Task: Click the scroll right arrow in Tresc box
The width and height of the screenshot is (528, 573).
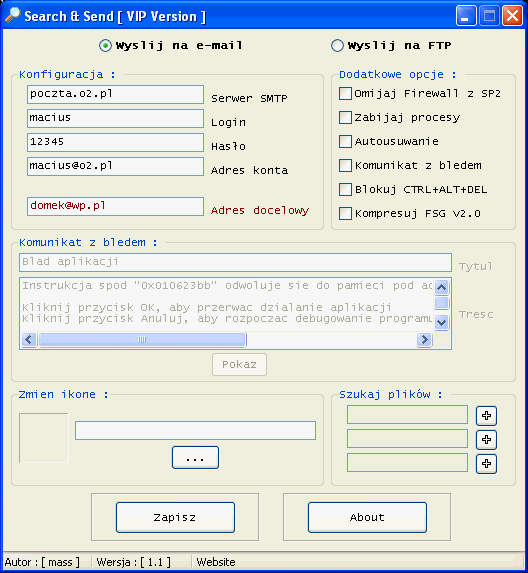Action: 424,339
